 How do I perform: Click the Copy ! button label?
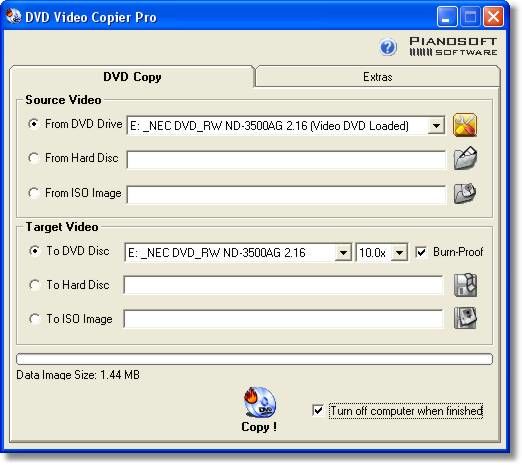pos(259,427)
